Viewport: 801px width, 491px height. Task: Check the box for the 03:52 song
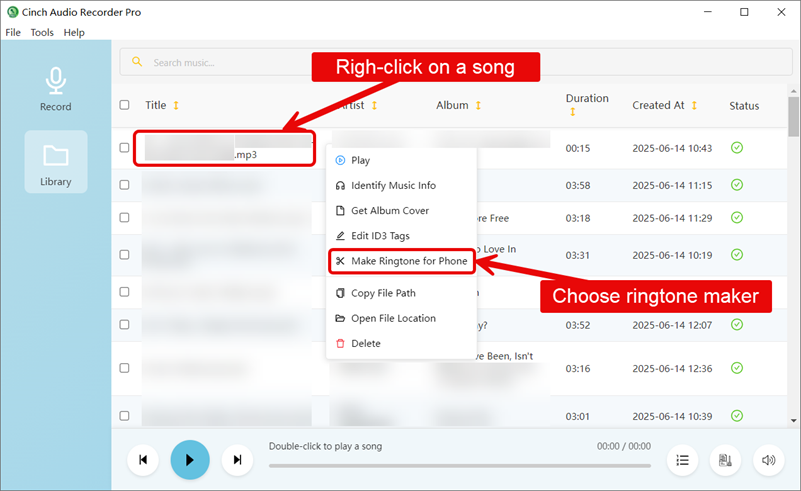tap(124, 324)
